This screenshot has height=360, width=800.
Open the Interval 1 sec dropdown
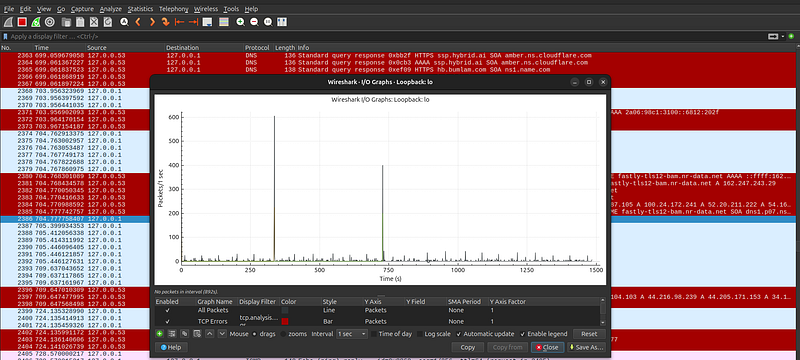pyautogui.click(x=352, y=334)
